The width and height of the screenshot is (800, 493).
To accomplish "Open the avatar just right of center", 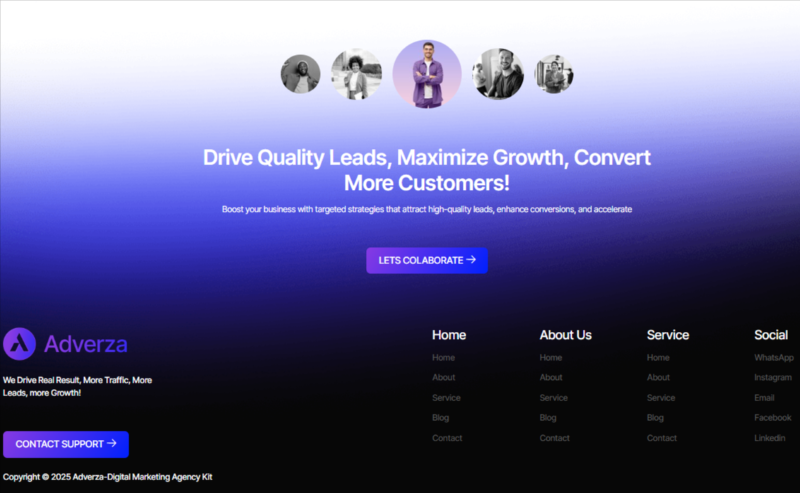I will 498,74.
